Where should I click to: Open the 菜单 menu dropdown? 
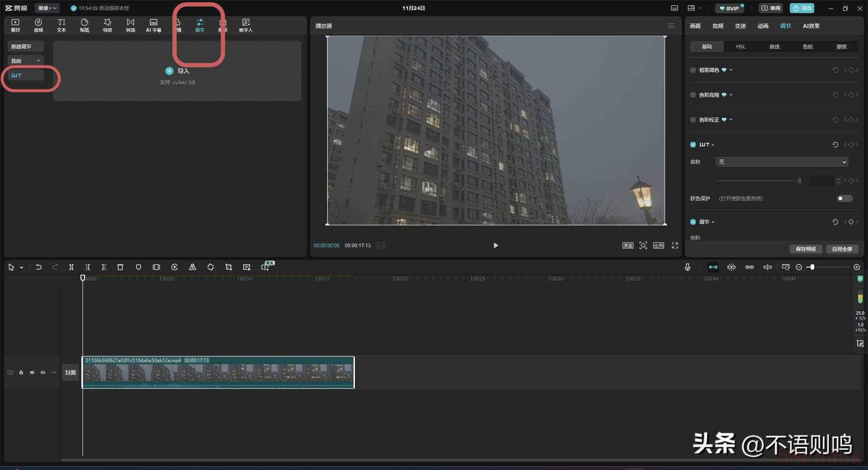(x=47, y=8)
